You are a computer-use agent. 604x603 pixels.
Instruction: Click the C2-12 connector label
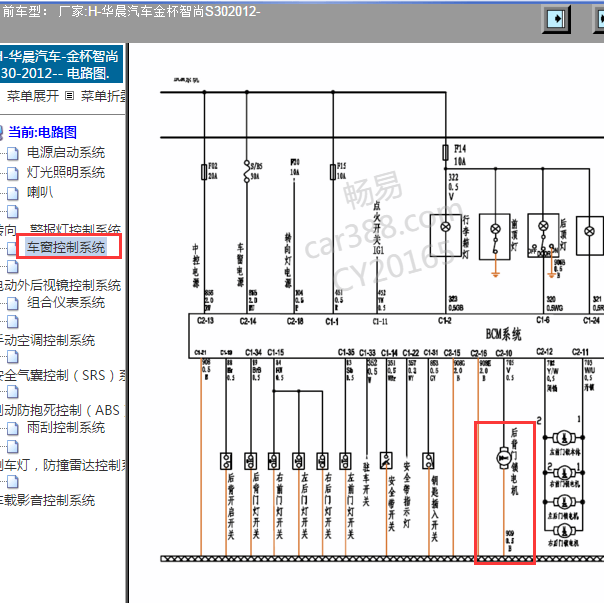pyautogui.click(x=544, y=351)
